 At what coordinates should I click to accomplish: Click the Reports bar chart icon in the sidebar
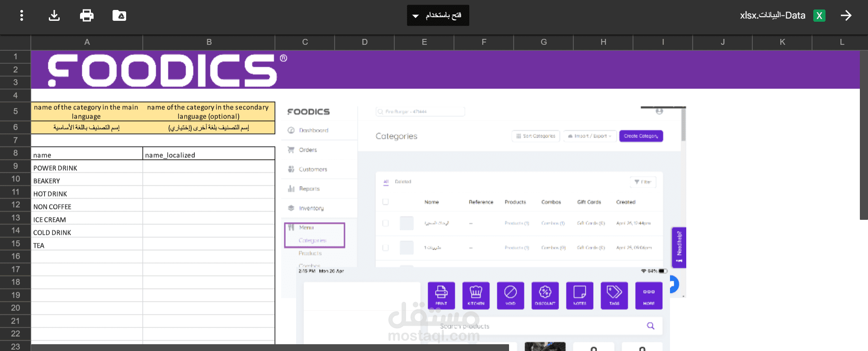coord(291,189)
